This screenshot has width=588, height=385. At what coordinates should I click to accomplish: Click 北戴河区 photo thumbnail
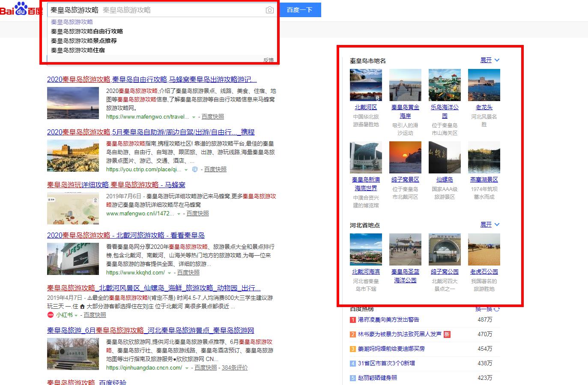366,85
